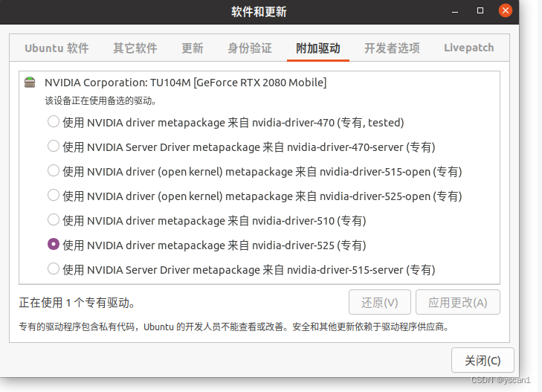
Task: Open the 更新 tab
Action: 193,48
